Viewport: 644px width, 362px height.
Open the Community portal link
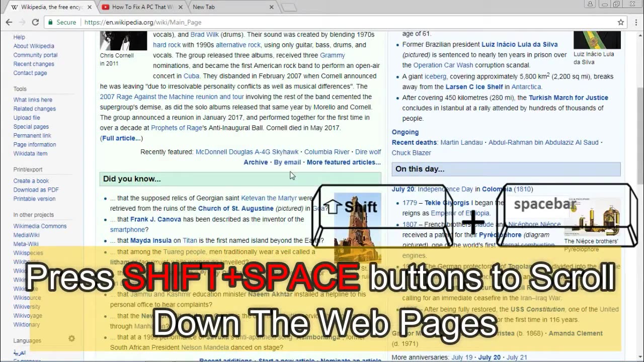click(35, 55)
